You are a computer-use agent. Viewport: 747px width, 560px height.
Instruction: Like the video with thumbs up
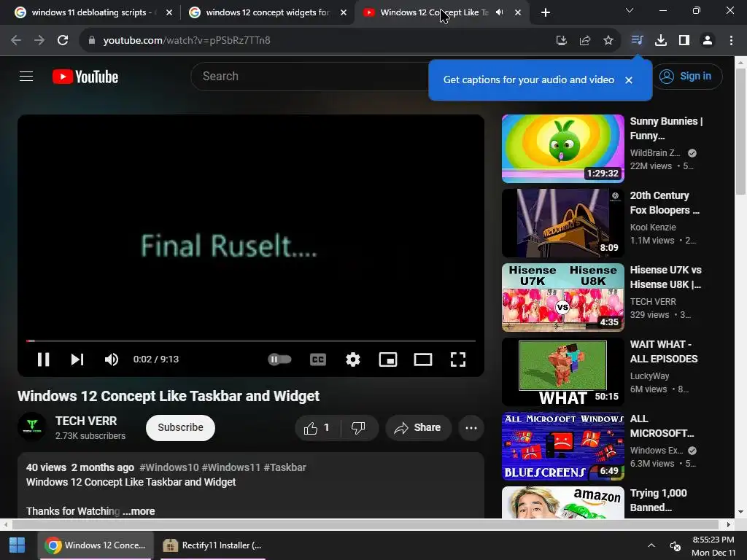(x=317, y=427)
